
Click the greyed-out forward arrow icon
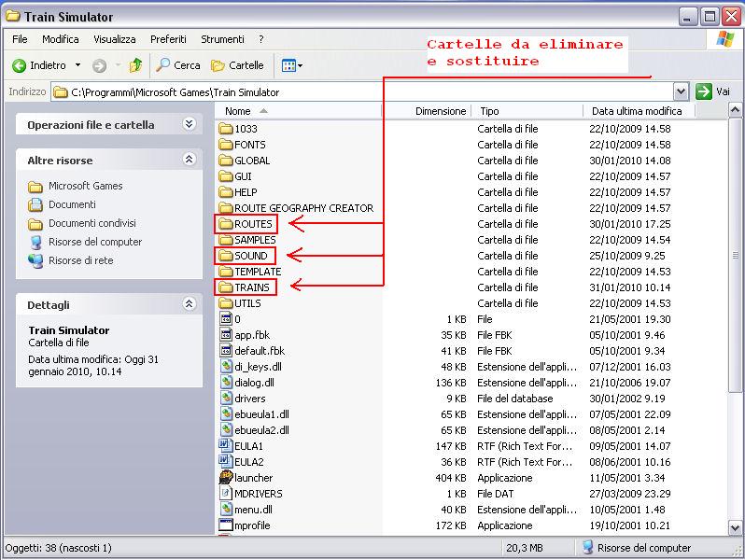coord(99,65)
